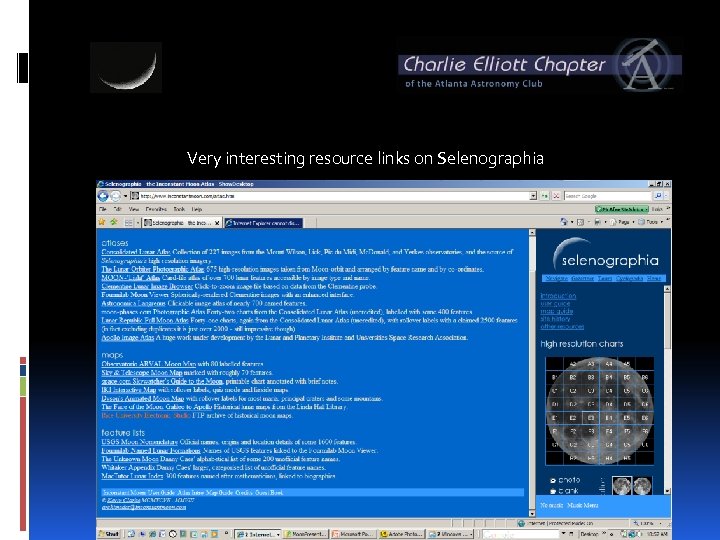Close the Selenographia tab with X

pyautogui.click(x=217, y=223)
